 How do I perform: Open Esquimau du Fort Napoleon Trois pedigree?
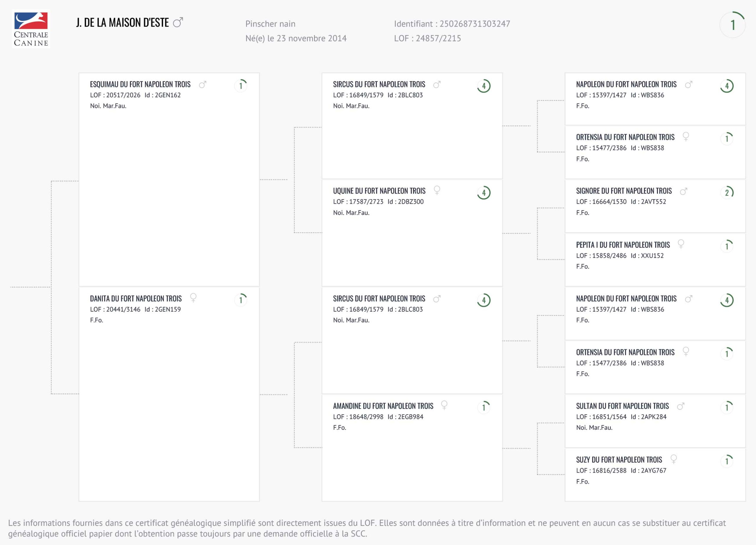(x=140, y=85)
